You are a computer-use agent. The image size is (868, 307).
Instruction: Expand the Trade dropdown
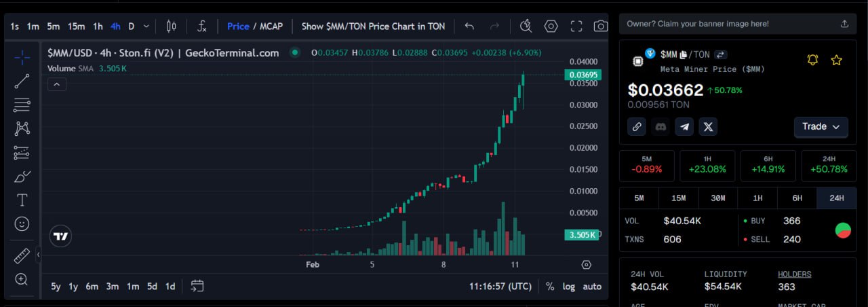pyautogui.click(x=821, y=127)
